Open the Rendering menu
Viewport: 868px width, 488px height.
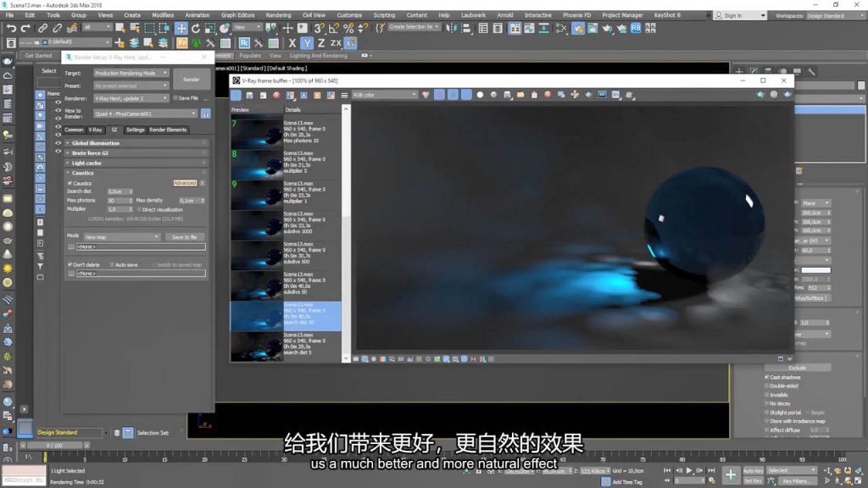click(278, 15)
